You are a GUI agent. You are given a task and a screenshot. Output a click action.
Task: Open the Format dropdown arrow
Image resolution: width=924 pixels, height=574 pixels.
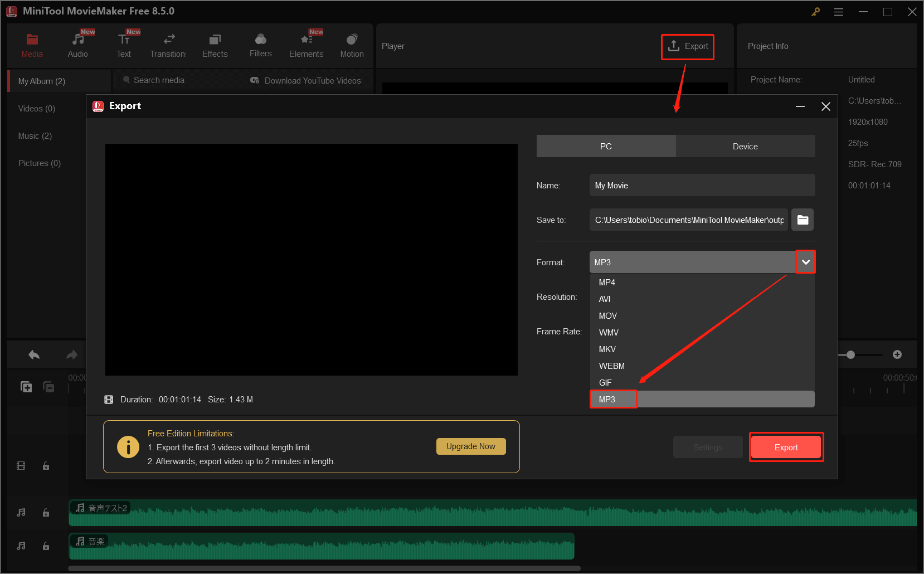tap(805, 261)
